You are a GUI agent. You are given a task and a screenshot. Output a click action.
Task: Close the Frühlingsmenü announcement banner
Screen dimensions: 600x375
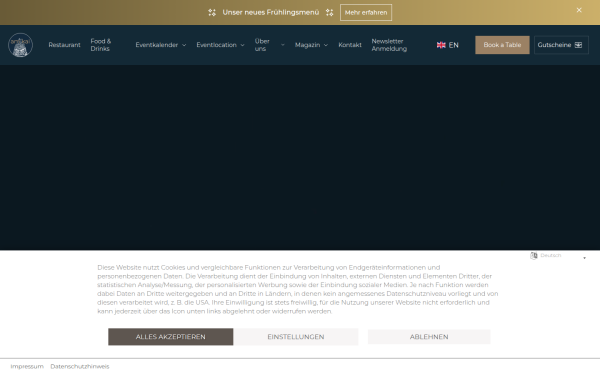point(579,10)
